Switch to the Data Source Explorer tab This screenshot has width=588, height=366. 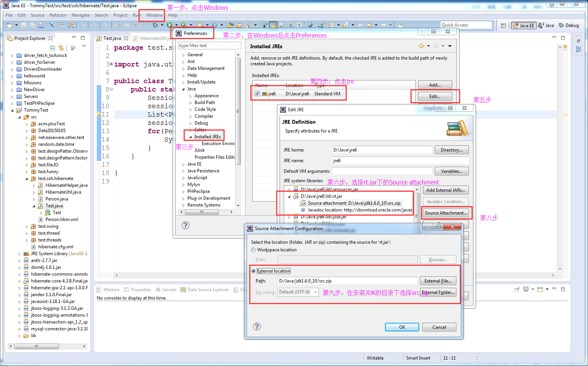[205, 290]
